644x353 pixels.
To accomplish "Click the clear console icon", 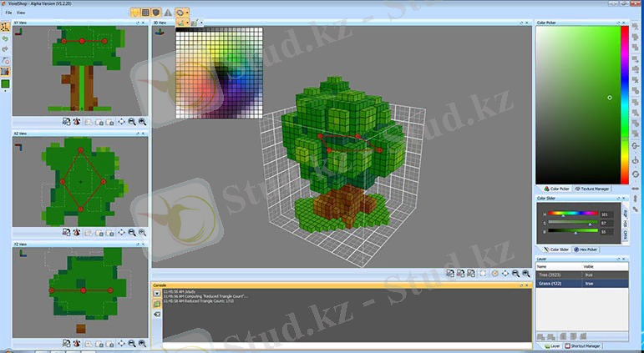I will point(156,315).
